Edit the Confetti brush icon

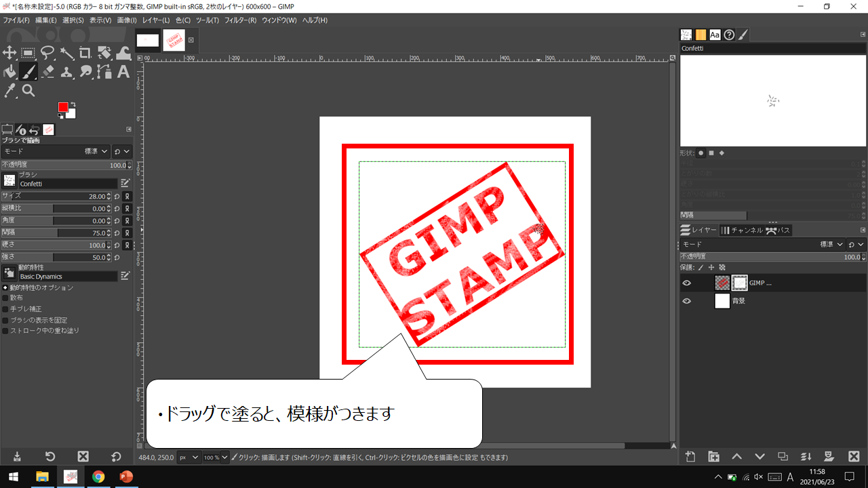[x=125, y=183]
